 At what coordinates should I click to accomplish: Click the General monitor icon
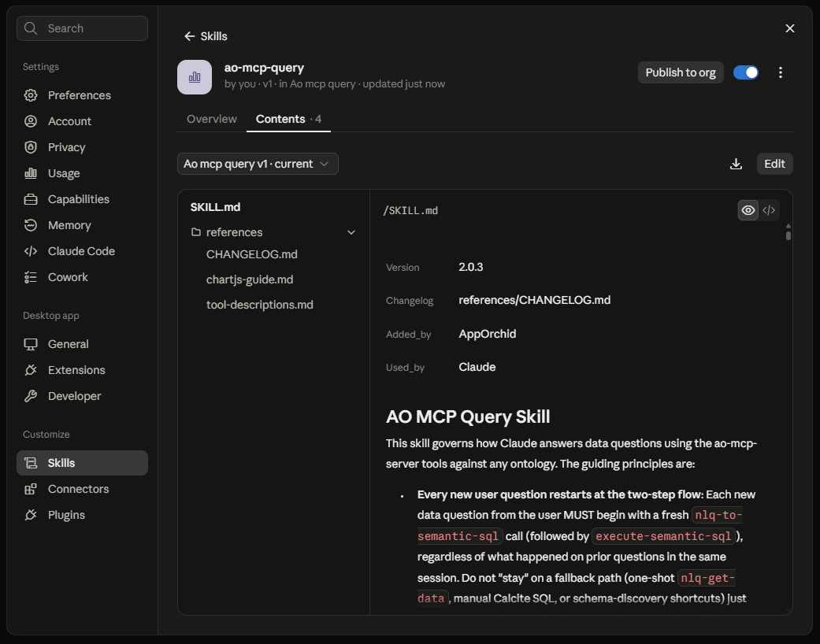(x=31, y=344)
